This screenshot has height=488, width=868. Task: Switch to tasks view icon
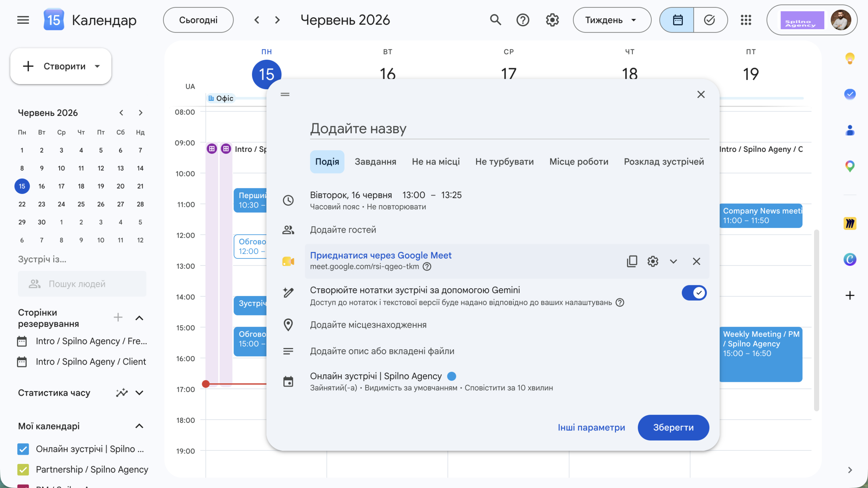point(710,20)
